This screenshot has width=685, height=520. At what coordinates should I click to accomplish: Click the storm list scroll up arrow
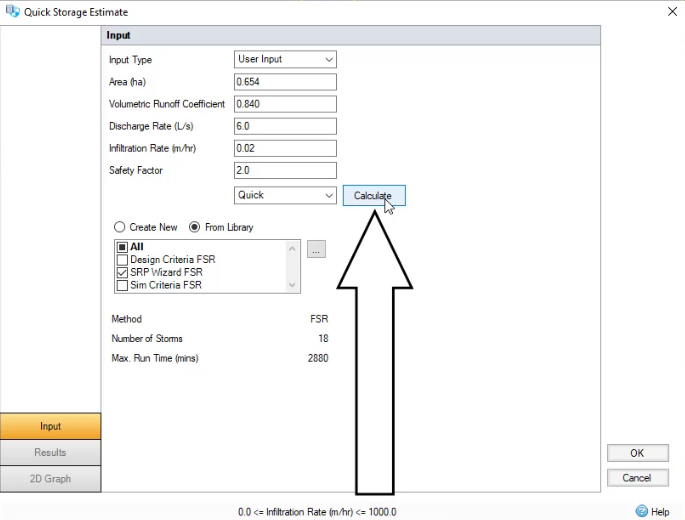(292, 249)
